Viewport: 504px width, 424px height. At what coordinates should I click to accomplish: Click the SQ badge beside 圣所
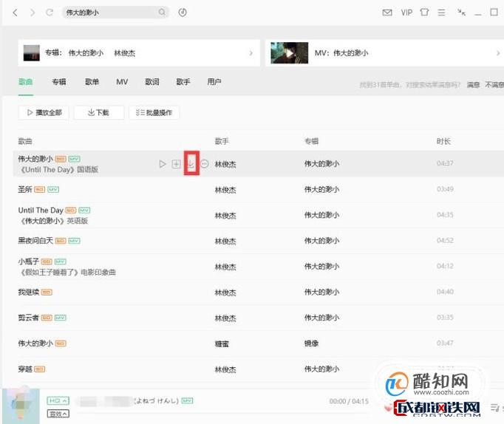[x=39, y=190]
